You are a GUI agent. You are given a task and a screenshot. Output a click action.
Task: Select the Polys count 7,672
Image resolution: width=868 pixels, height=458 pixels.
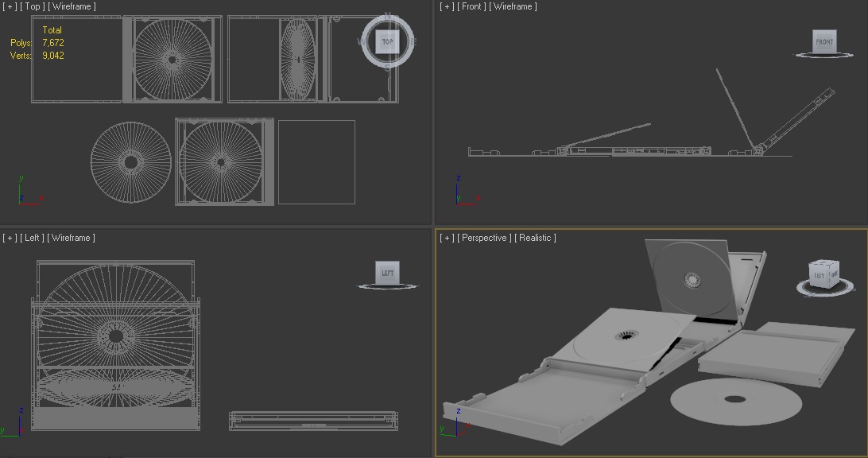click(x=53, y=43)
